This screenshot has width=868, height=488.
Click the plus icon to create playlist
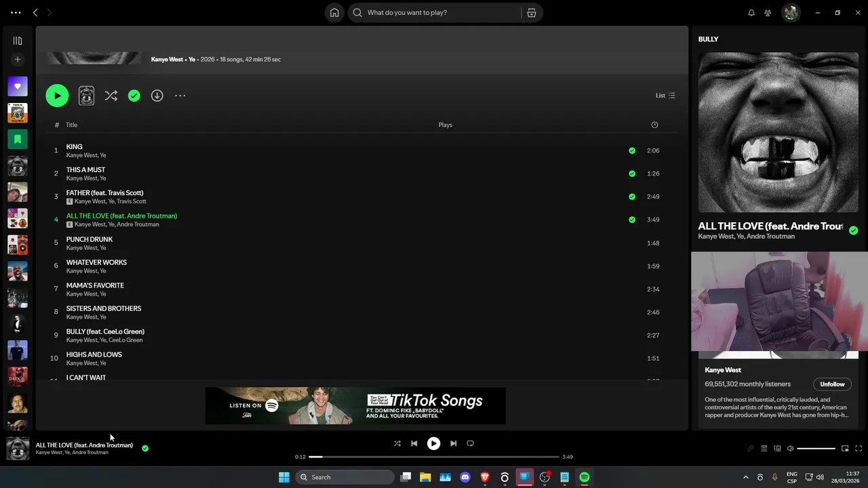[x=18, y=60]
